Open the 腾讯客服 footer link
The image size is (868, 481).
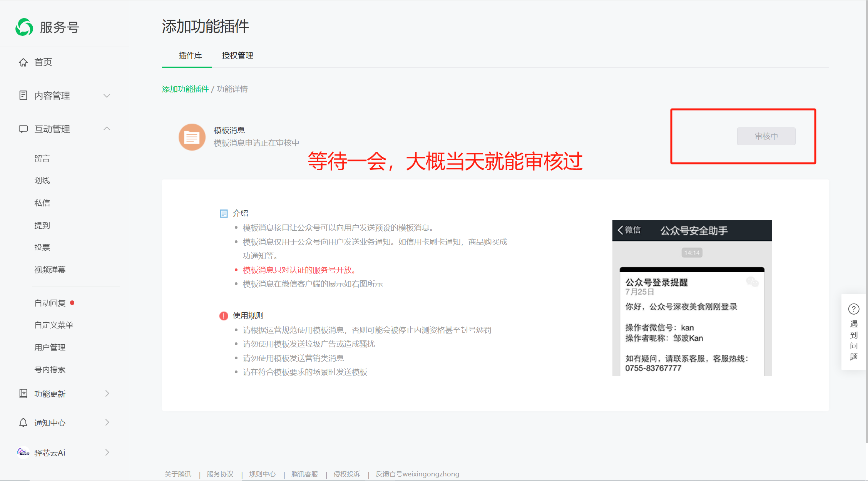coord(304,474)
